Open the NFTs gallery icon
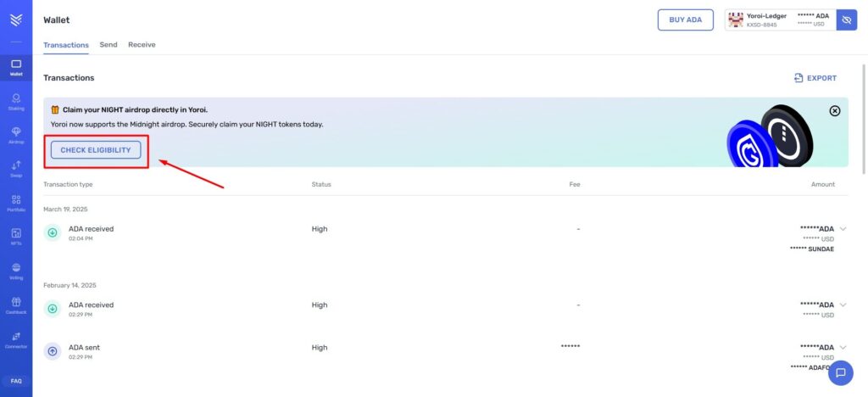 pos(16,236)
